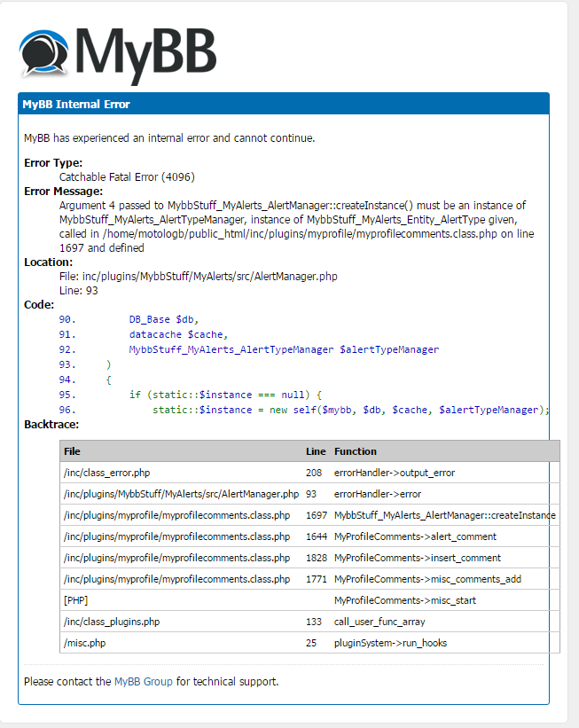
Task: Click code line 96 'new self(...)'
Action: (x=350, y=410)
